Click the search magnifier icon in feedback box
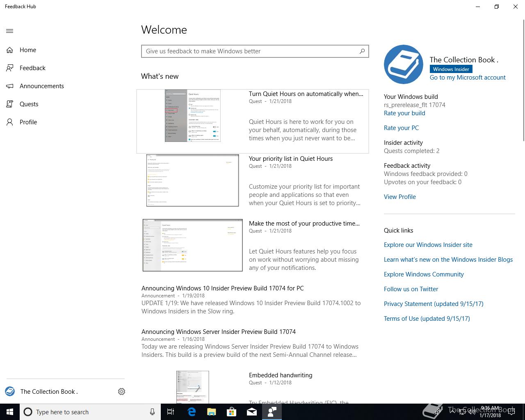 [x=362, y=51]
